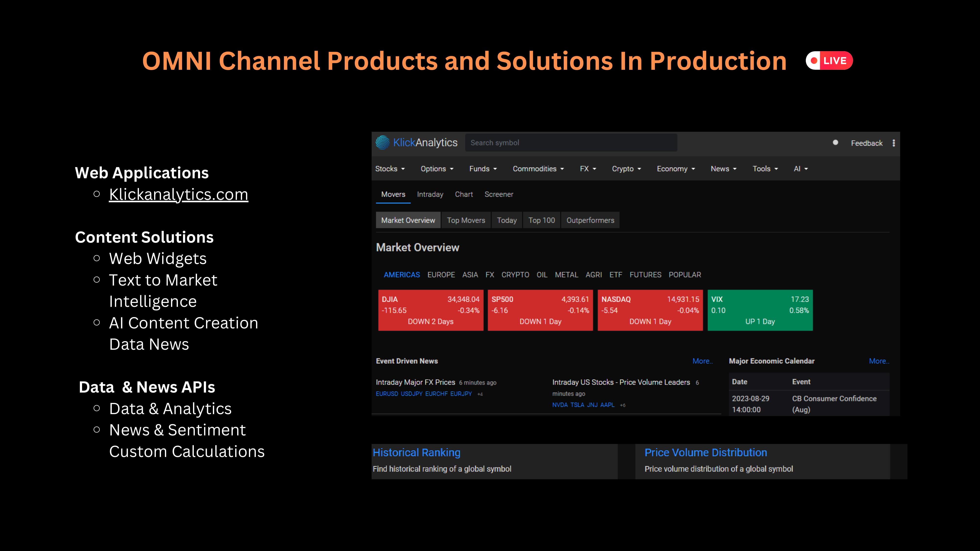This screenshot has width=980, height=551.
Task: Open the Klickanalytics.com link
Action: (178, 194)
